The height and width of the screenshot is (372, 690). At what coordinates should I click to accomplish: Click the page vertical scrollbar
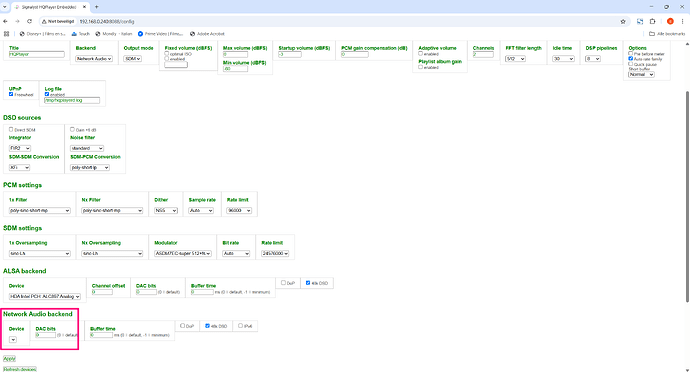[687, 196]
